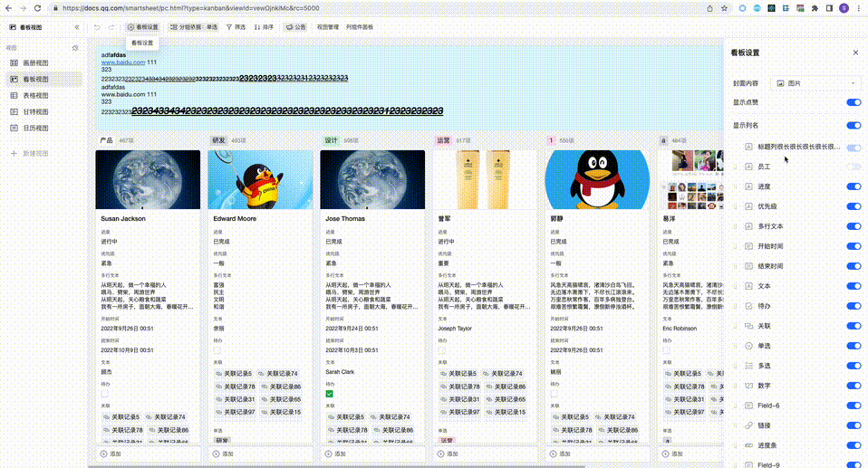Check the 待办 checkbox on Jose Thomas card
This screenshot has width=868, height=468.
(x=330, y=394)
